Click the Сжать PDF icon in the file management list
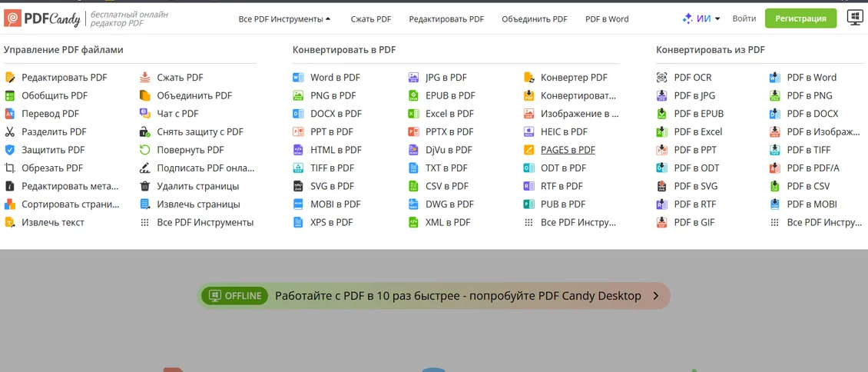The height and width of the screenshot is (372, 868). click(x=145, y=78)
